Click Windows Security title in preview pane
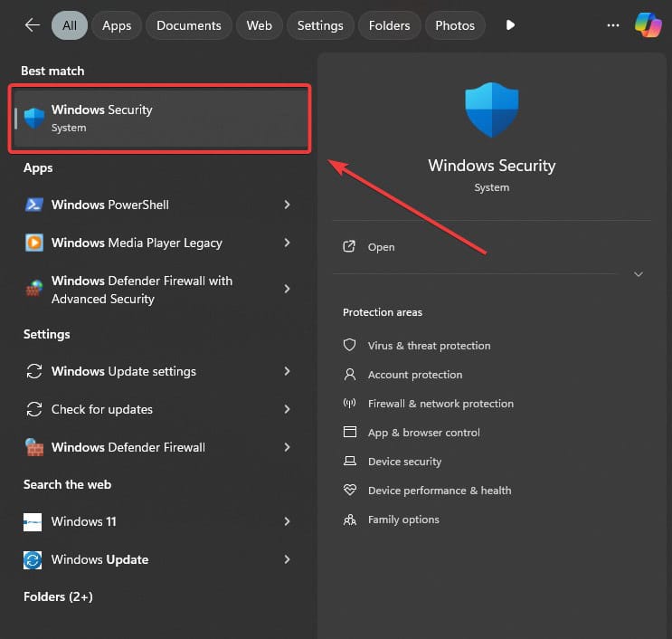 click(x=492, y=166)
